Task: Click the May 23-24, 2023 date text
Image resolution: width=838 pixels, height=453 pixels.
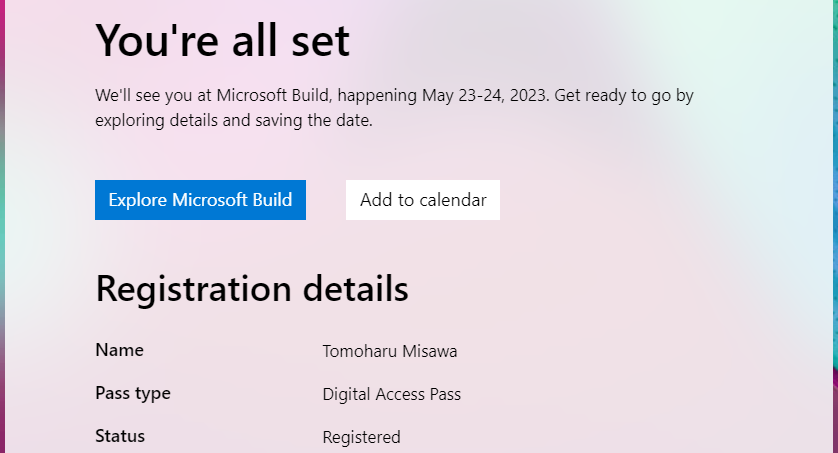Action: coord(485,96)
